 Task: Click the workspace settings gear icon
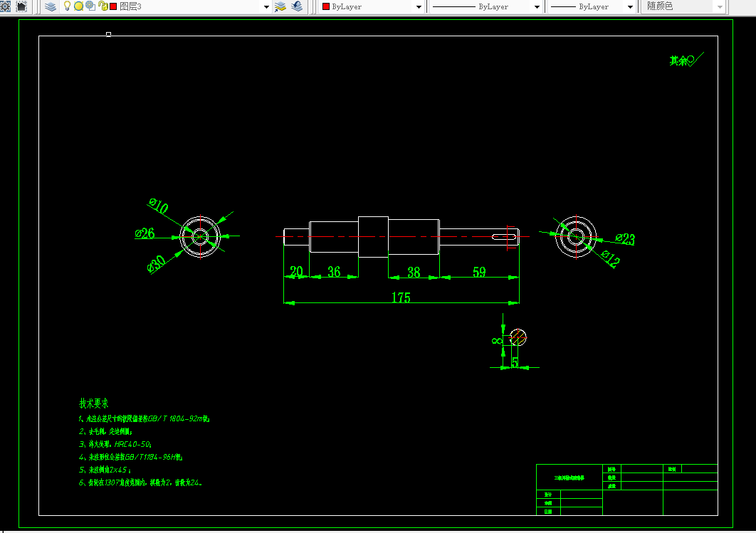[x=5, y=6]
